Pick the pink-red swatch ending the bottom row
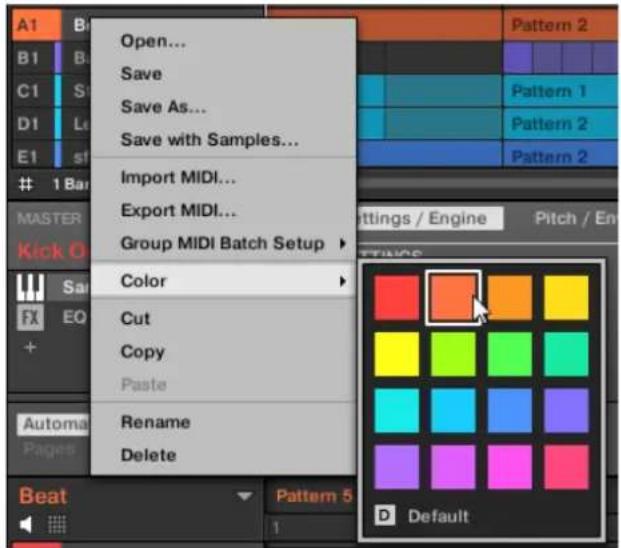Screen dimensions: 621x548 (566, 467)
